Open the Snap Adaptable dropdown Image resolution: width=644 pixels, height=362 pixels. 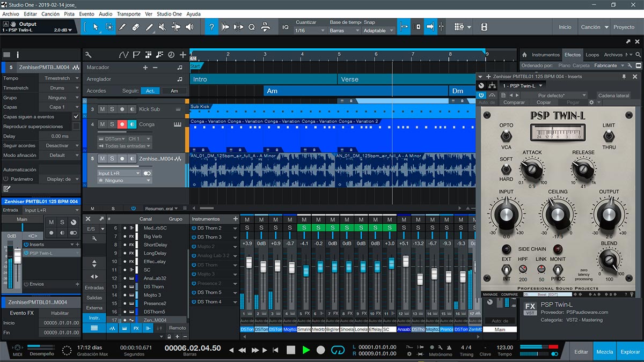coord(378,31)
